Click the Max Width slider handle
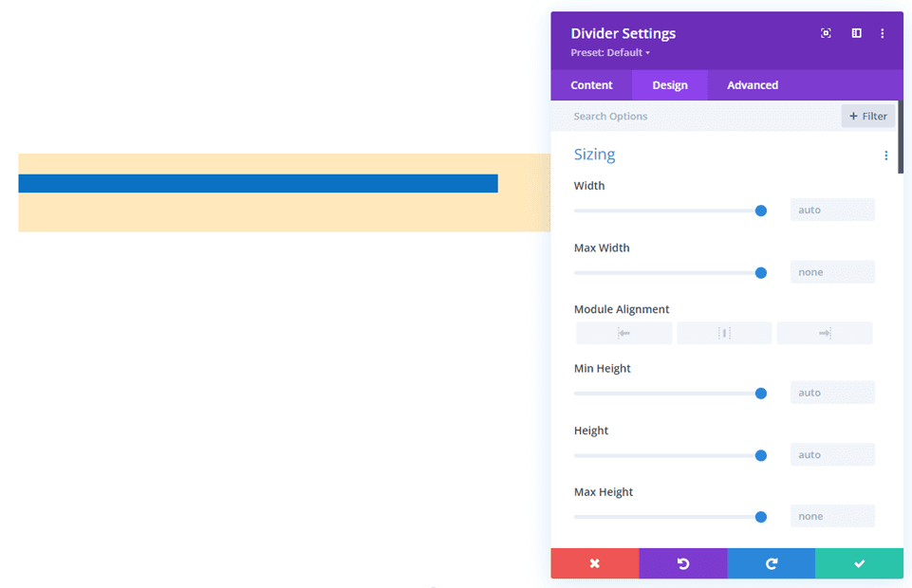912x588 pixels. 761,272
